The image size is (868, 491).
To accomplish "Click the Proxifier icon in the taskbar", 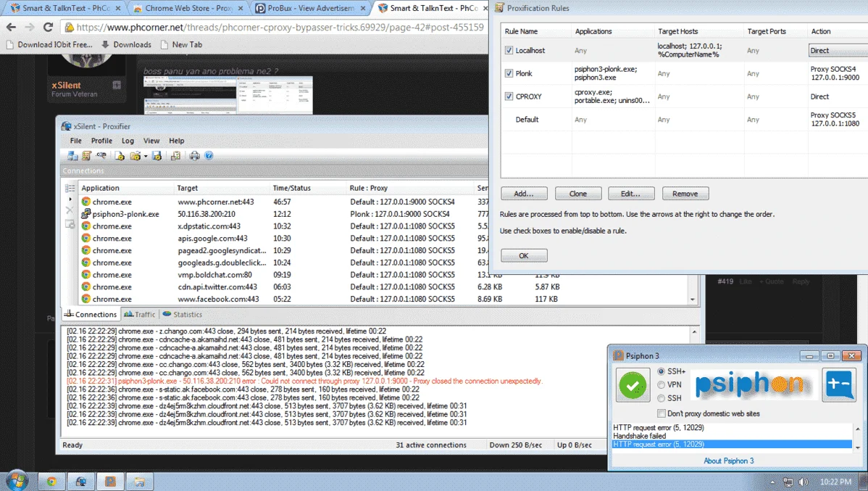I will point(81,482).
